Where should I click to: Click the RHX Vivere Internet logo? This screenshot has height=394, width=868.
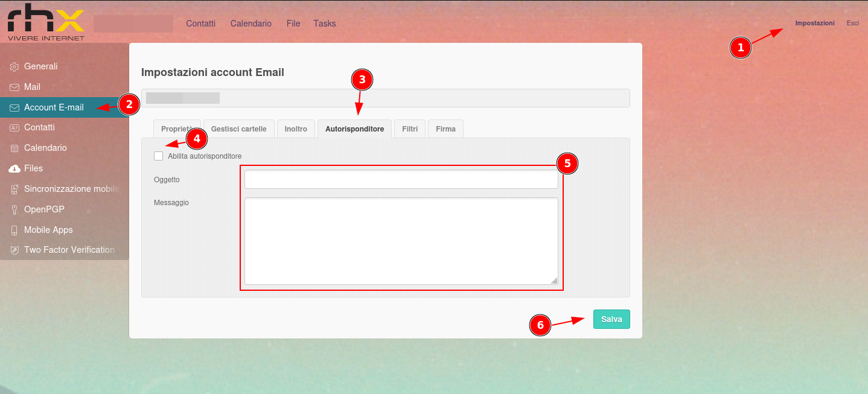click(46, 22)
